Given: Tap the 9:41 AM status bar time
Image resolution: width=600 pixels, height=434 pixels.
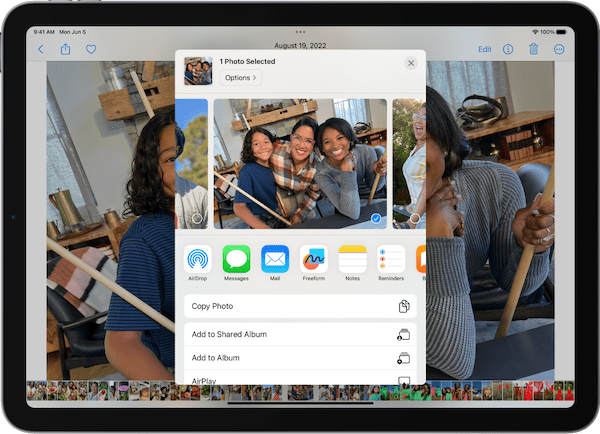Looking at the screenshot, I should [x=44, y=32].
